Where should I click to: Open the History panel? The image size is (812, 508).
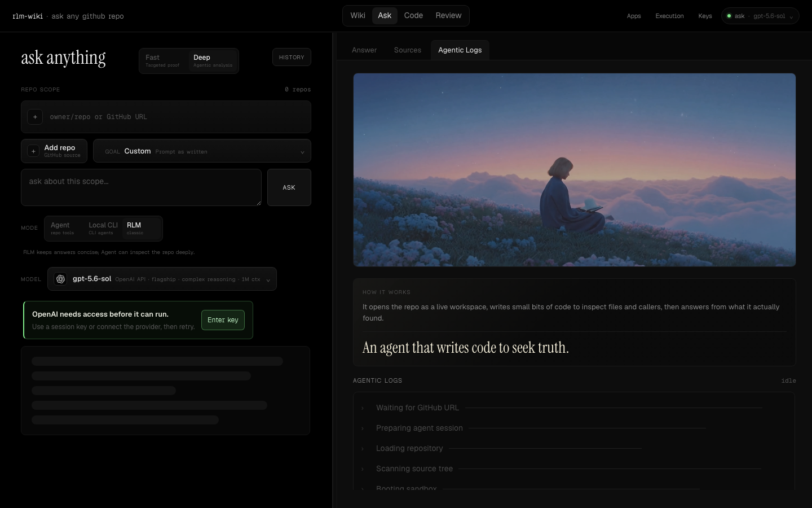click(x=292, y=57)
